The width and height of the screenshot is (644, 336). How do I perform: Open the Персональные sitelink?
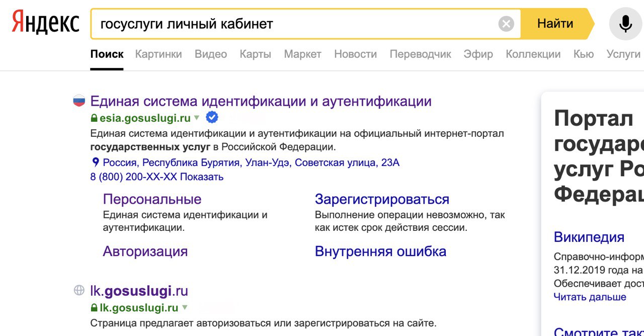coord(152,199)
